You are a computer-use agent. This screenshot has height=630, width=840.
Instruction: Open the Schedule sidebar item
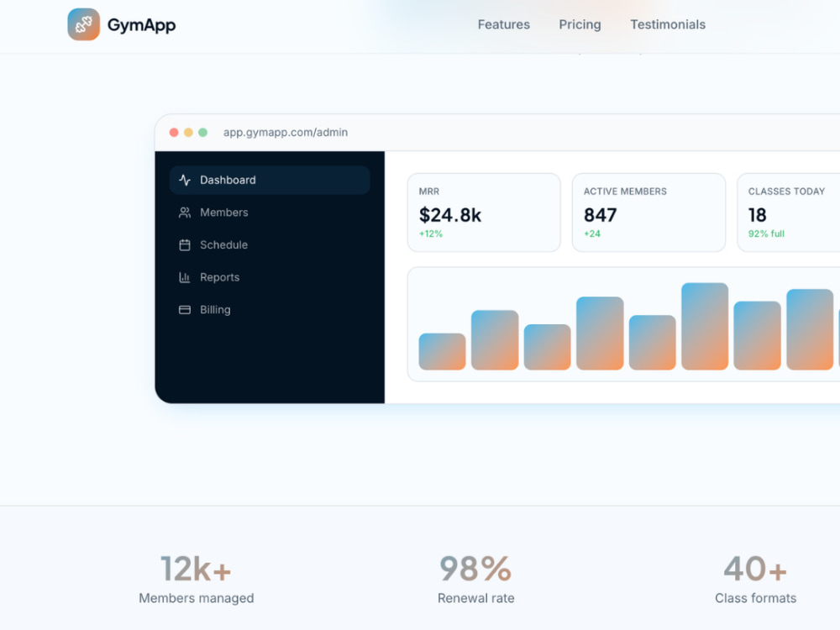(x=270, y=244)
